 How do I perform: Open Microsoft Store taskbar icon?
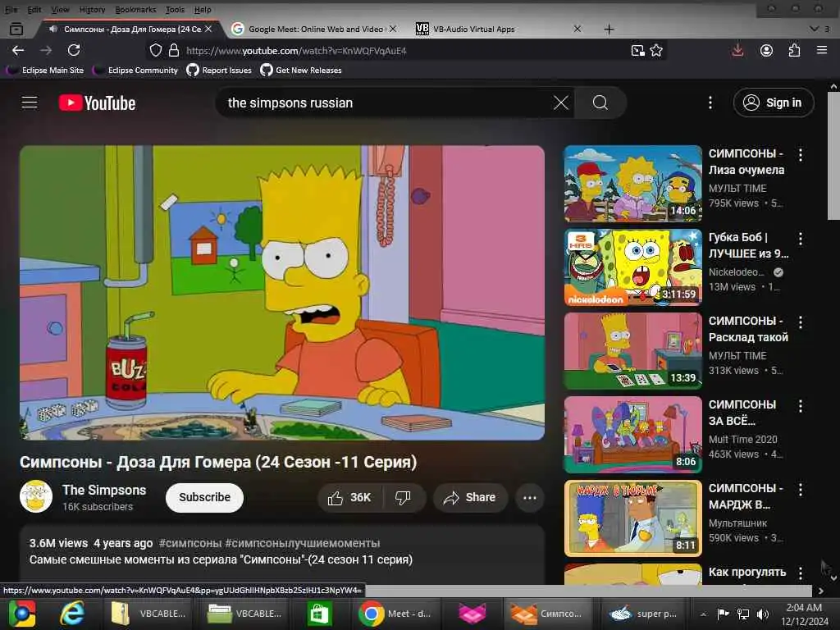pyautogui.click(x=319, y=614)
